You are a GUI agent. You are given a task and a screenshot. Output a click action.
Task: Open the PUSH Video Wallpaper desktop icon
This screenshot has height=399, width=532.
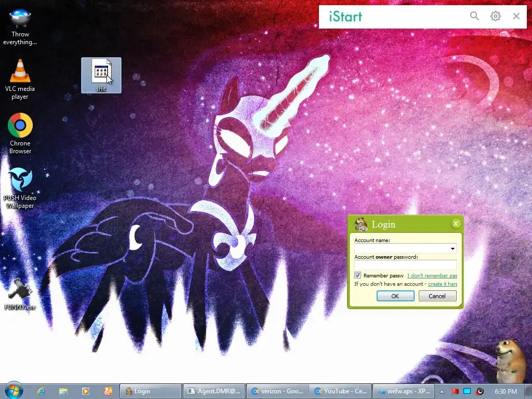click(20, 188)
